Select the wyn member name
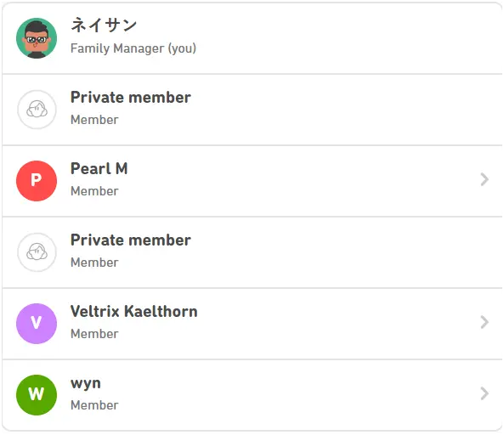 [x=86, y=383]
